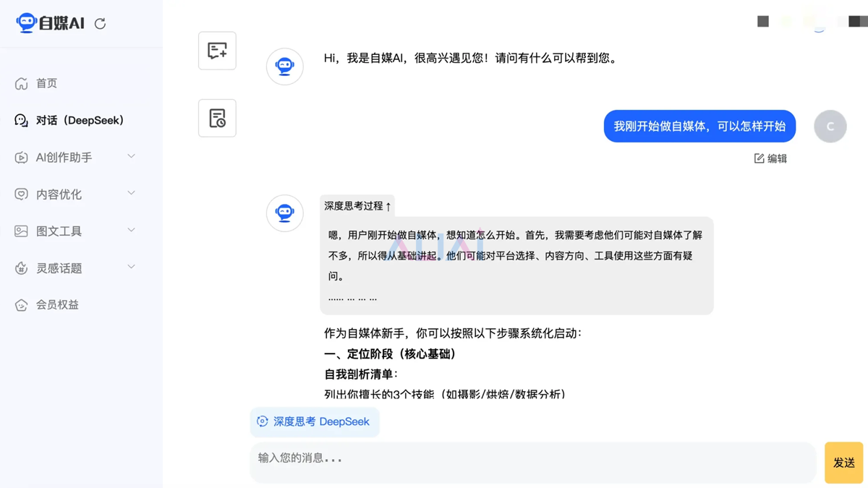This screenshot has height=488, width=868.
Task: Click the 自媒AI logo at top left
Action: (50, 23)
